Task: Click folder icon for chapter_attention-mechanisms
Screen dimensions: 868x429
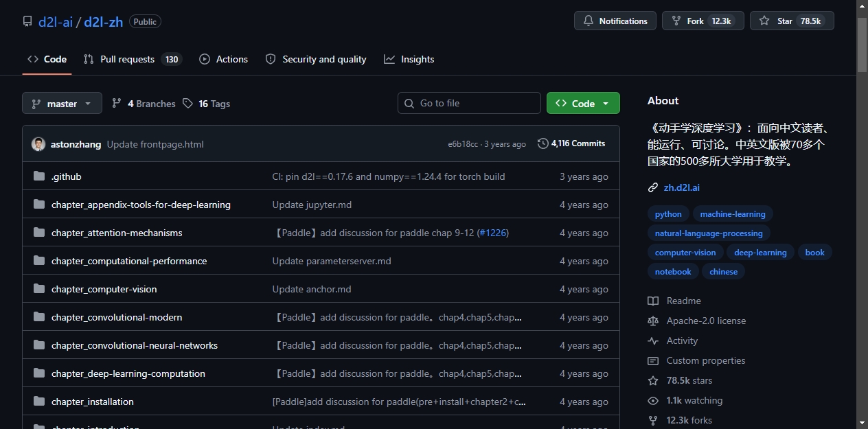Action: 39,233
